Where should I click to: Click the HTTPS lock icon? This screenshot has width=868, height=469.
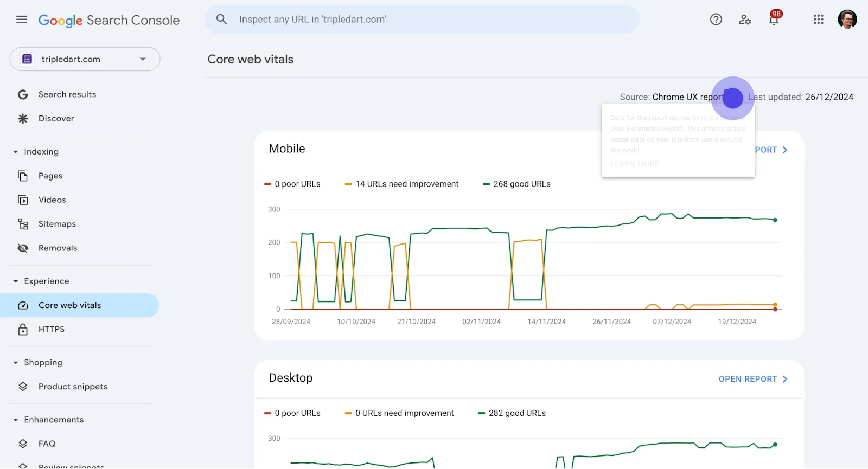23,329
